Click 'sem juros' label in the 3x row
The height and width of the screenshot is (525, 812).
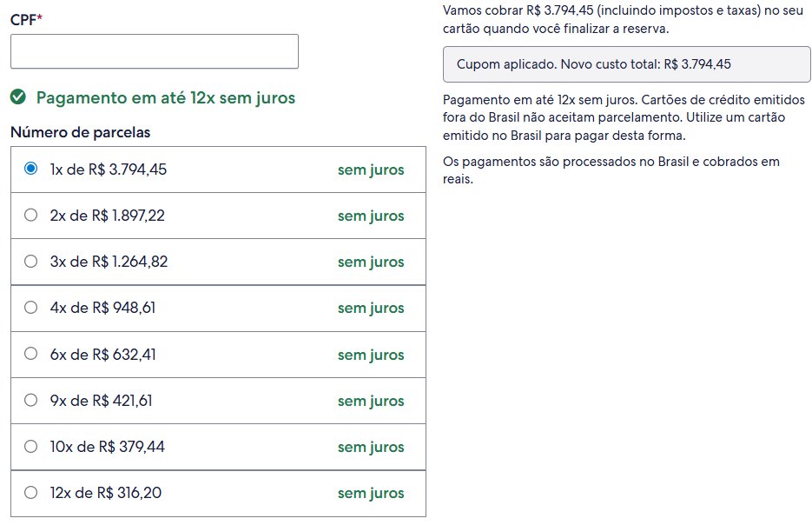371,262
